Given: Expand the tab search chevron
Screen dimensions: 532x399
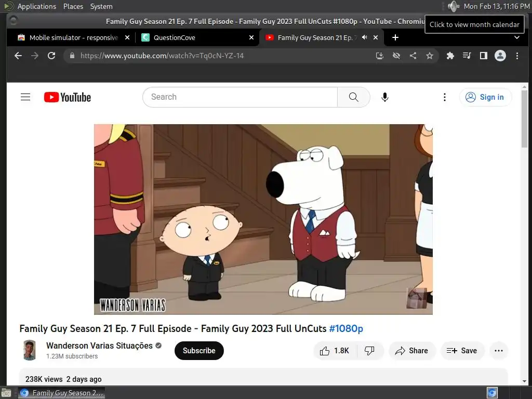Looking at the screenshot, I should tap(517, 37).
